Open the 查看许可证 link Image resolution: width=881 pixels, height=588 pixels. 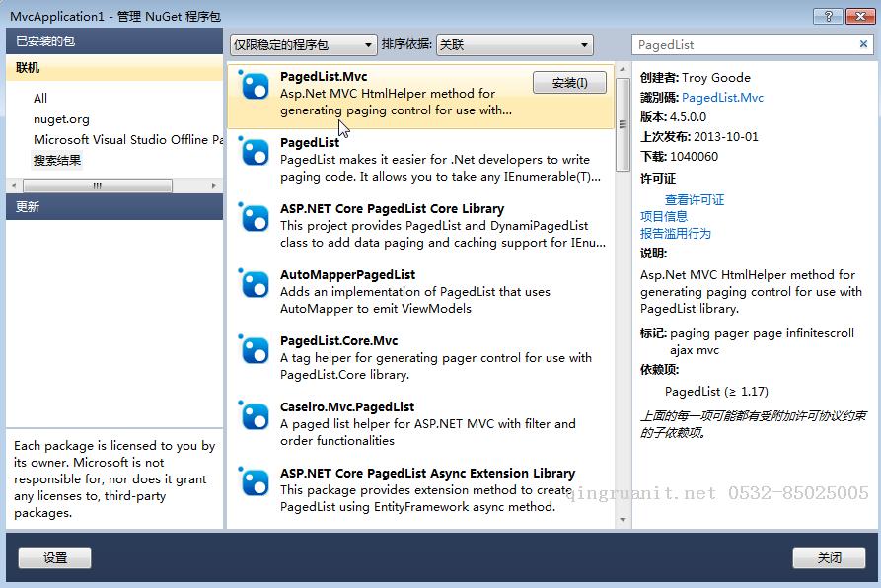(x=695, y=200)
